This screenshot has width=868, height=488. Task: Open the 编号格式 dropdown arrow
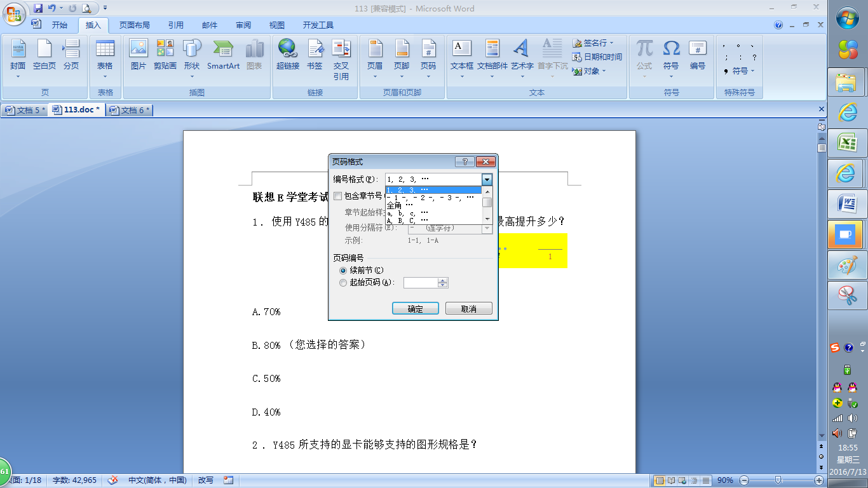487,179
